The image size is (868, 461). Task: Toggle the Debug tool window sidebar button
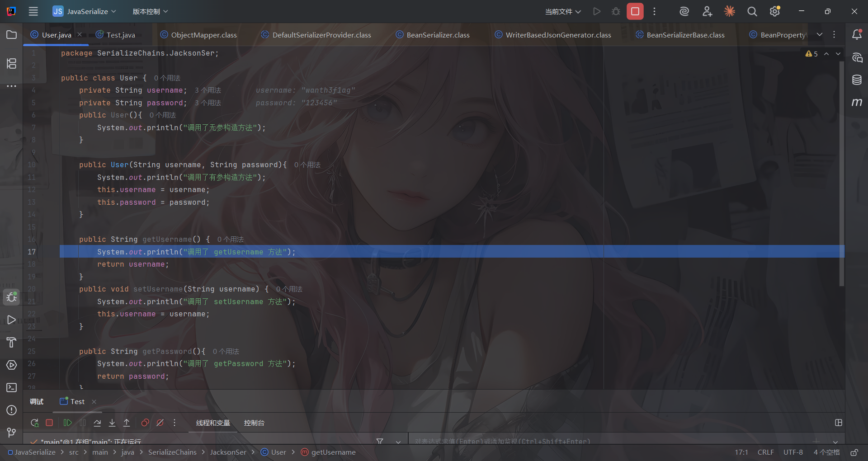coord(11,297)
